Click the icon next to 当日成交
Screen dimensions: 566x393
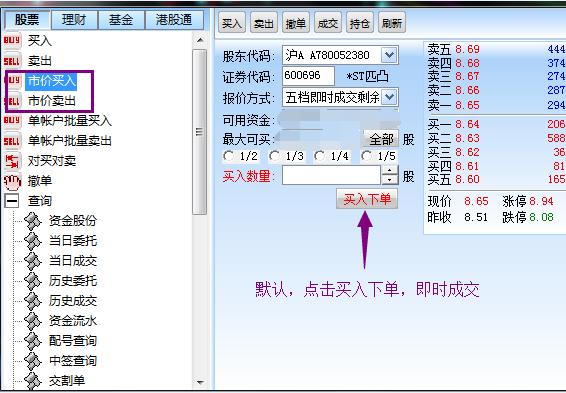(33, 261)
